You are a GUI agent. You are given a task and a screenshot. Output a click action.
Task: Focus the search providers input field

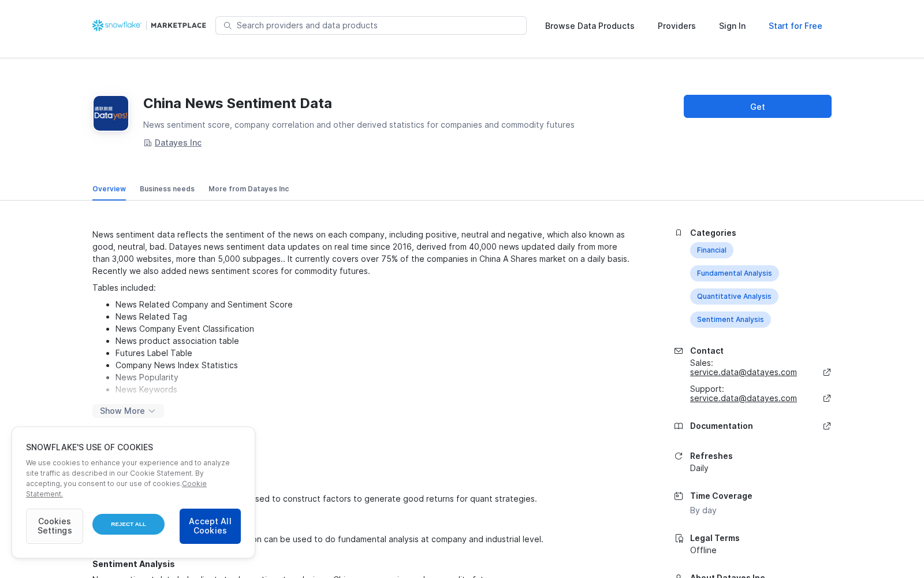pos(371,25)
